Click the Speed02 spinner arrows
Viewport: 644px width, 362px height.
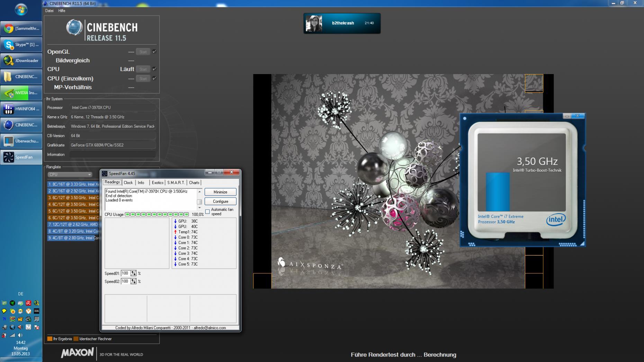(133, 281)
